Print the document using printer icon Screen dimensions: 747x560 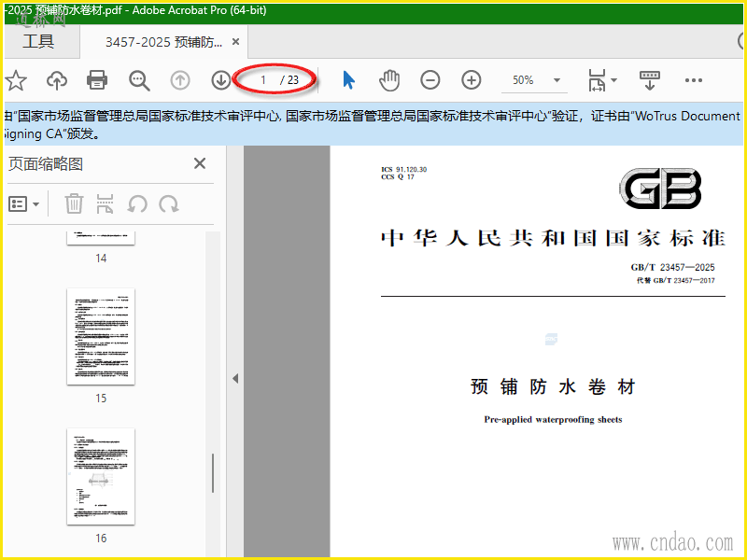(x=97, y=80)
